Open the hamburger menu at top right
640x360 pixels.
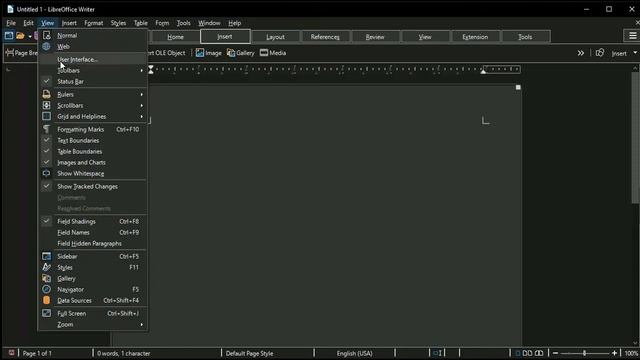point(632,36)
